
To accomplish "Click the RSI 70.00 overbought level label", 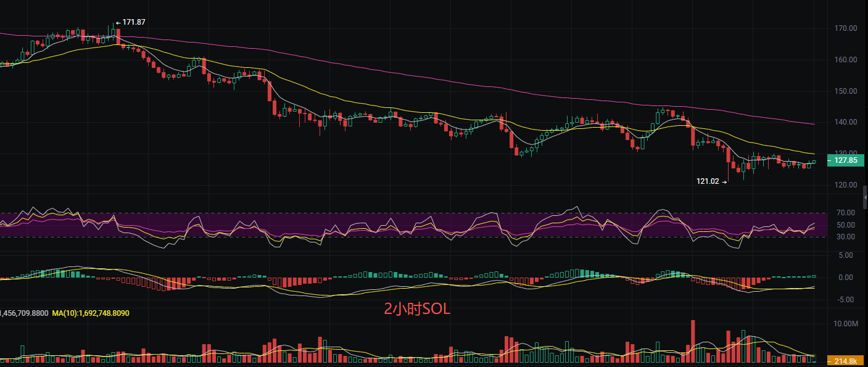I will point(845,213).
